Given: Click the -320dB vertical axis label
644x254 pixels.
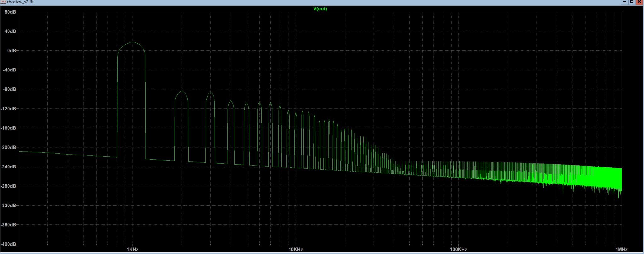Looking at the screenshot, I should (x=8, y=206).
